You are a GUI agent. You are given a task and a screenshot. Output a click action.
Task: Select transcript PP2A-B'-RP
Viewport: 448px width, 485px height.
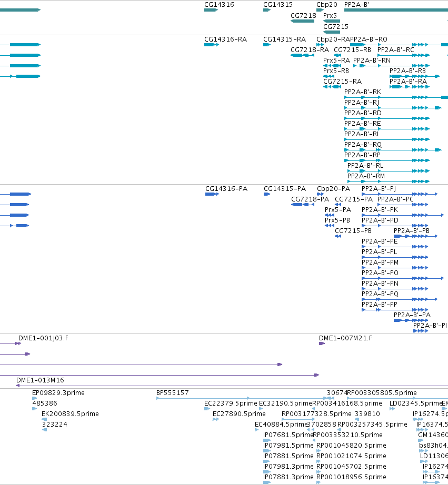coord(362,155)
